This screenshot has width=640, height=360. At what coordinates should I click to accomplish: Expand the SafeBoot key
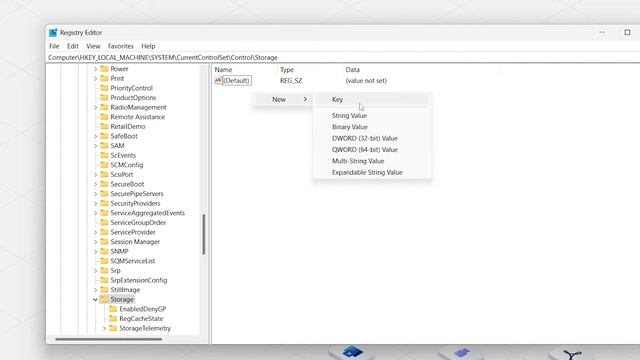[96, 136]
